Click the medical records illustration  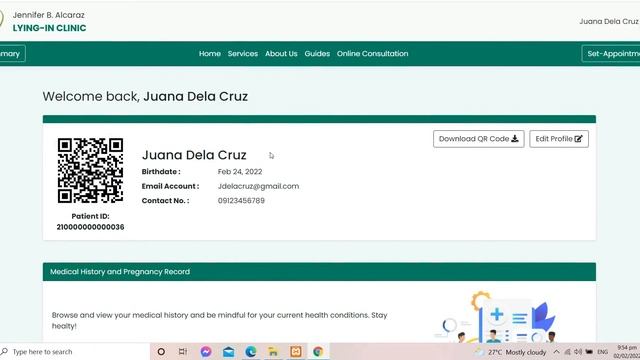[495, 317]
